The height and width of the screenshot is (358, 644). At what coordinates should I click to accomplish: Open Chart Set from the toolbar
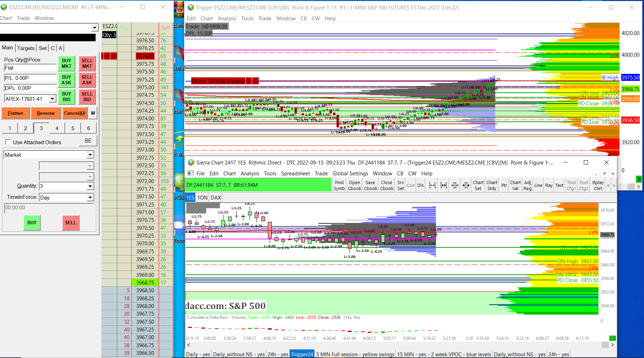pos(478,185)
